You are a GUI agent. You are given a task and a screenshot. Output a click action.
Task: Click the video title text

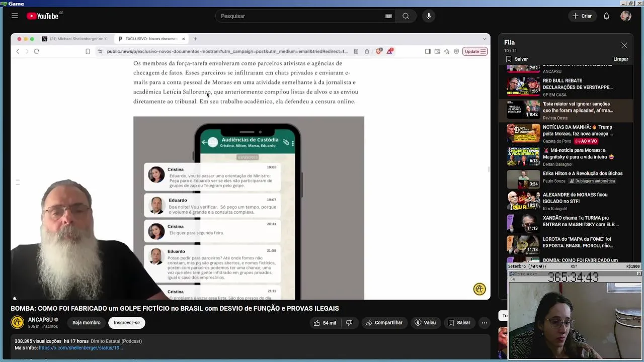pyautogui.click(x=175, y=308)
